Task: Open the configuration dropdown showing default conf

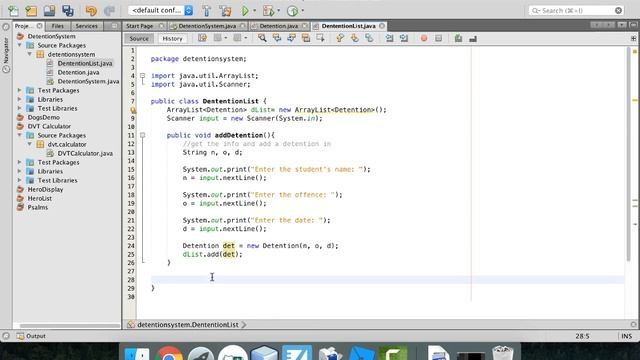Action: pos(161,10)
